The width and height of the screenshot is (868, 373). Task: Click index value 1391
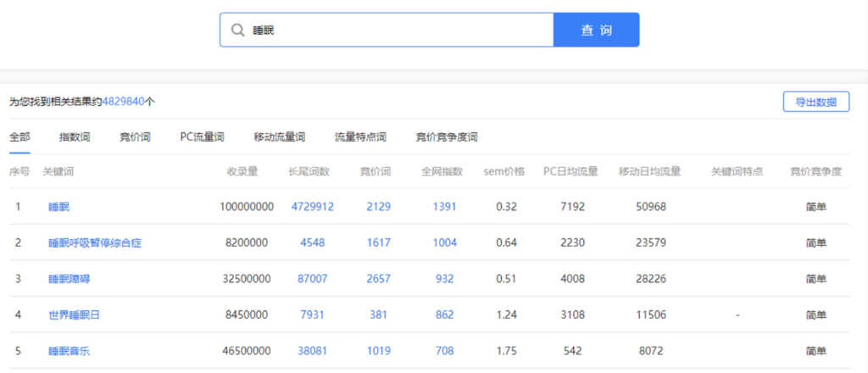click(444, 207)
